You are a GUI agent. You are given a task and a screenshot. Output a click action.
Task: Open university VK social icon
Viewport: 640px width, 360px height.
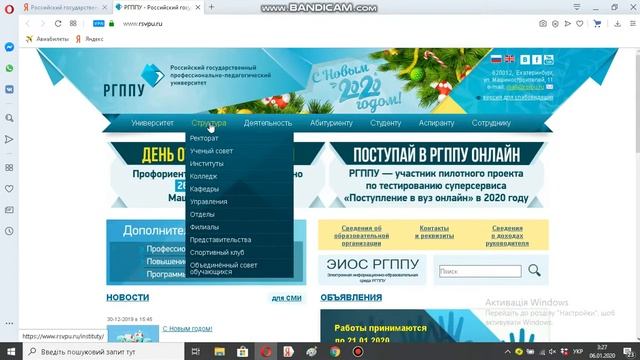(525, 60)
